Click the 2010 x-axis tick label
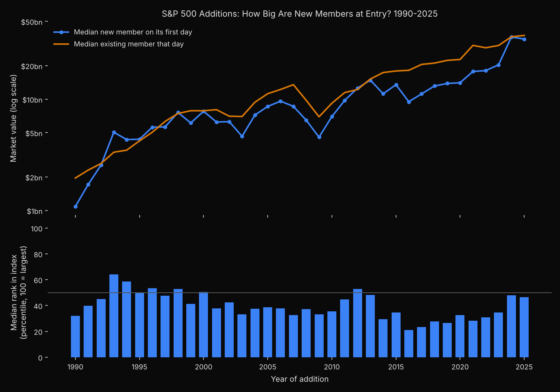Image resolution: width=560 pixels, height=392 pixels. [332, 367]
